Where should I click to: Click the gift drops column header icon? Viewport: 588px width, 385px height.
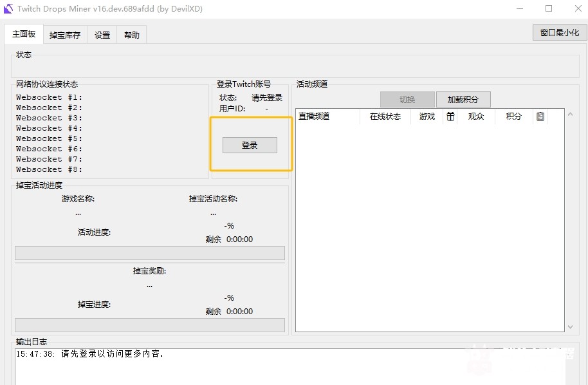tap(450, 117)
